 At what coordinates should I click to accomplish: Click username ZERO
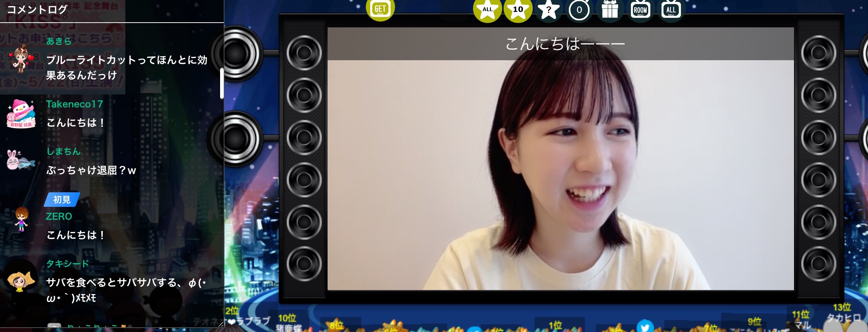(x=59, y=216)
